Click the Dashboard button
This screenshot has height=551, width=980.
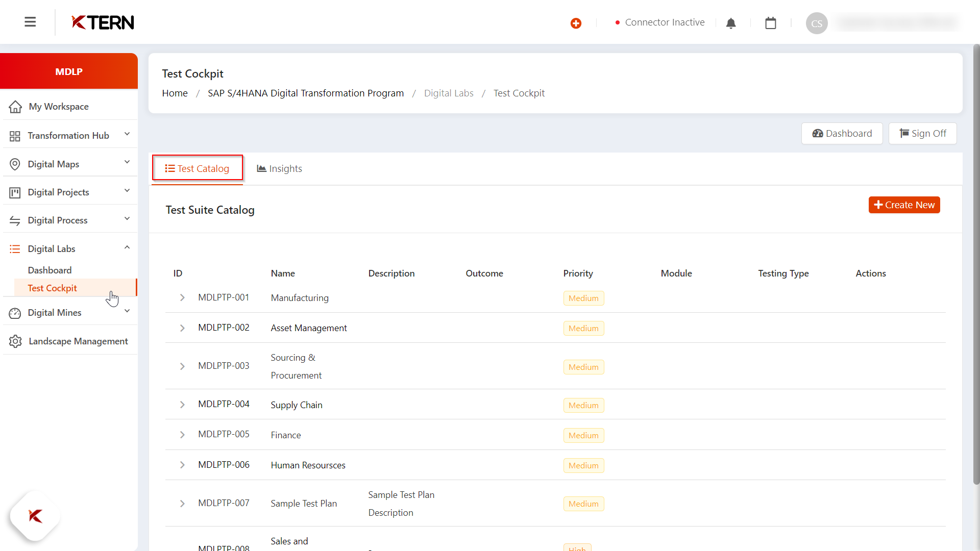[842, 134]
